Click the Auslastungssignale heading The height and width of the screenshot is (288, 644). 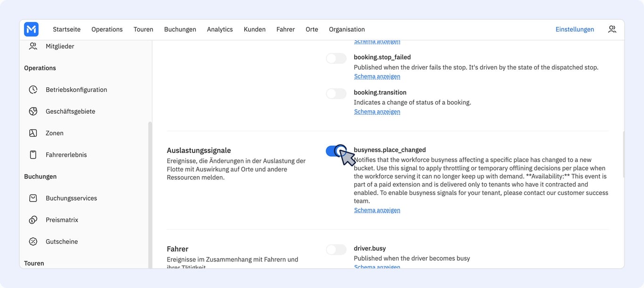(199, 151)
